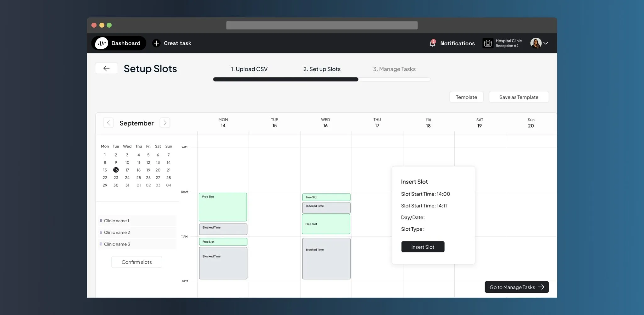Click the drag handle of Clinic name 1
This screenshot has width=644, height=315.
[101, 221]
